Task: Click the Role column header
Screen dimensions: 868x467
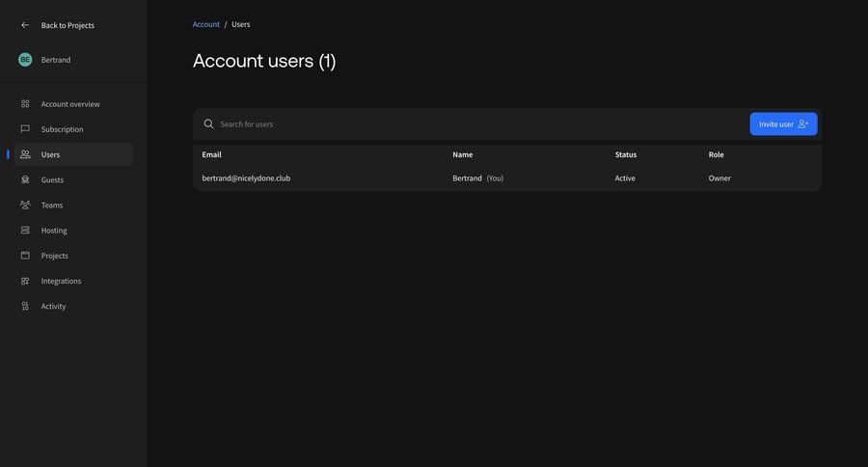Action: click(x=716, y=154)
